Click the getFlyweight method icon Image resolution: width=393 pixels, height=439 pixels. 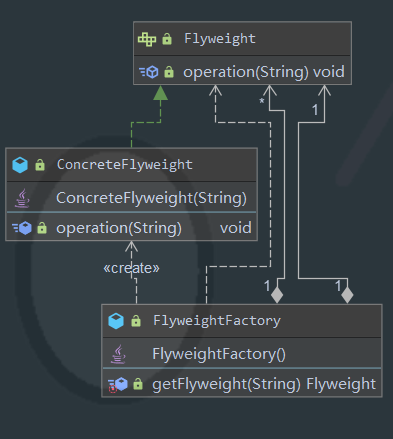tap(118, 384)
